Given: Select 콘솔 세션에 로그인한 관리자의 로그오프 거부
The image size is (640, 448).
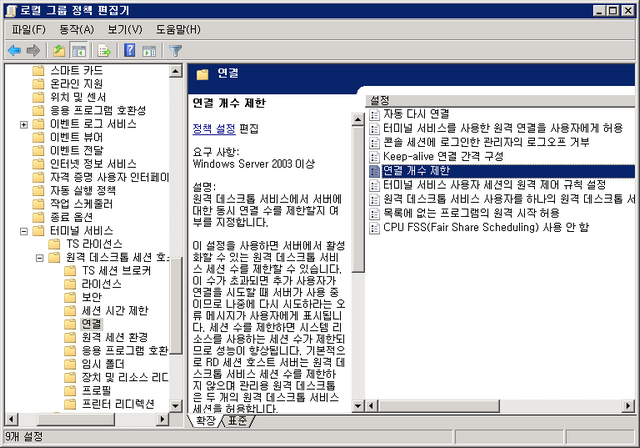Looking at the screenshot, I should click(x=486, y=142).
